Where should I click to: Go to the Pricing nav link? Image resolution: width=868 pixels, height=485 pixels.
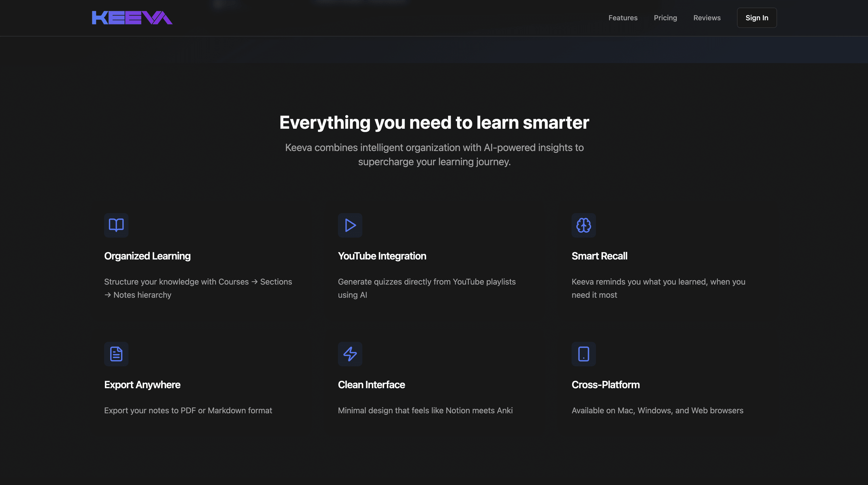(665, 18)
